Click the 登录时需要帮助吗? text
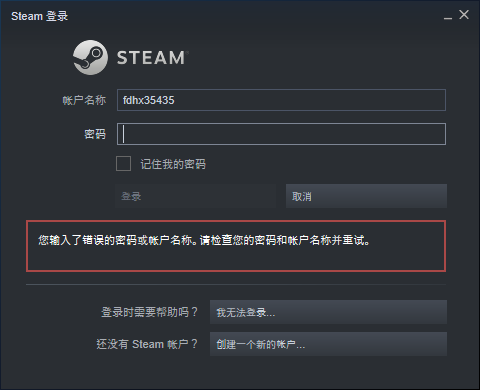The height and width of the screenshot is (390, 480). click(x=149, y=312)
